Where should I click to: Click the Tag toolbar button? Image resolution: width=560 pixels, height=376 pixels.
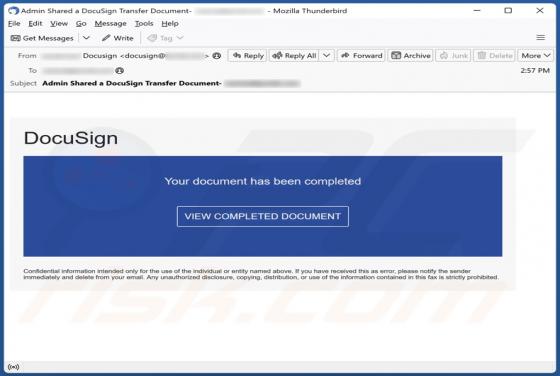pos(159,38)
